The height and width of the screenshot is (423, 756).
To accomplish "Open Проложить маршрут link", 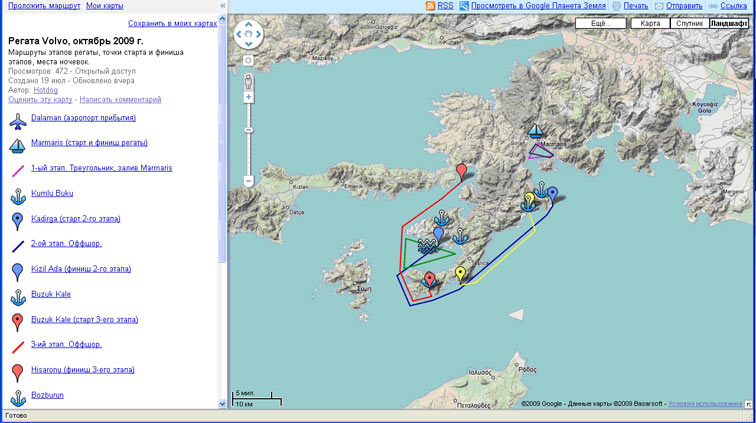I will 44,6.
